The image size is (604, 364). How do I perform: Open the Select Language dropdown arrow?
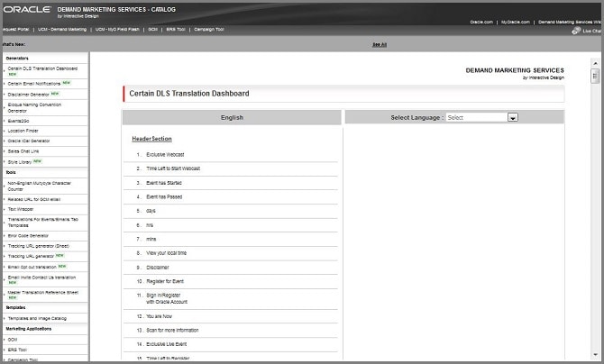tap(513, 117)
